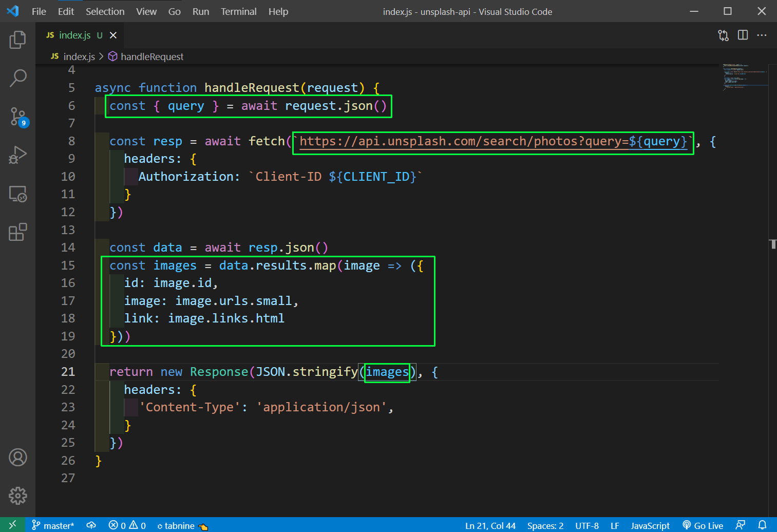Change the JavaScript language mode
This screenshot has width=777, height=532.
coord(650,525)
